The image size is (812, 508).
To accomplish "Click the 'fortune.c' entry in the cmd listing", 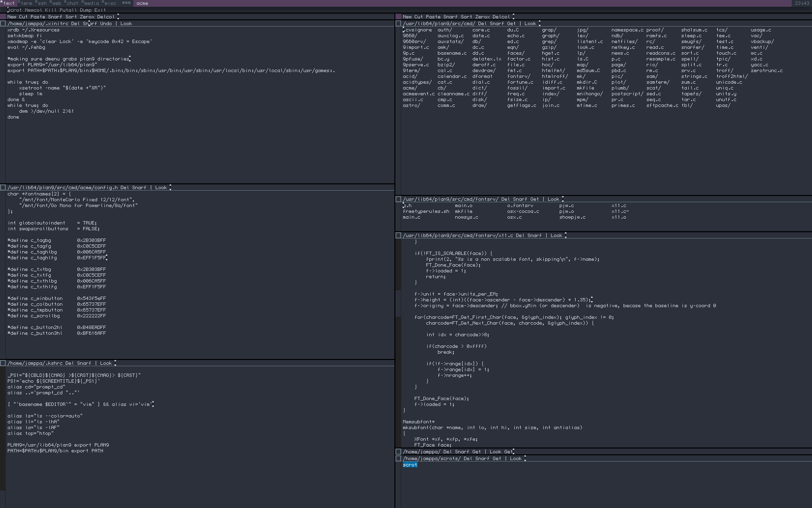I will (x=520, y=82).
